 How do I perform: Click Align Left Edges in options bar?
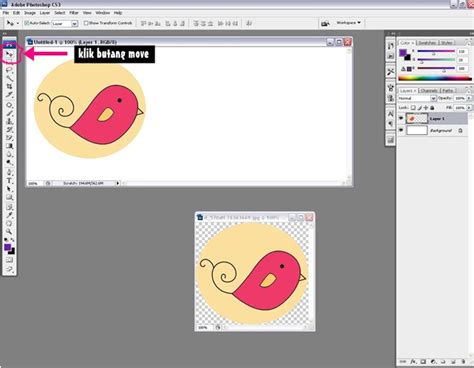[168, 23]
